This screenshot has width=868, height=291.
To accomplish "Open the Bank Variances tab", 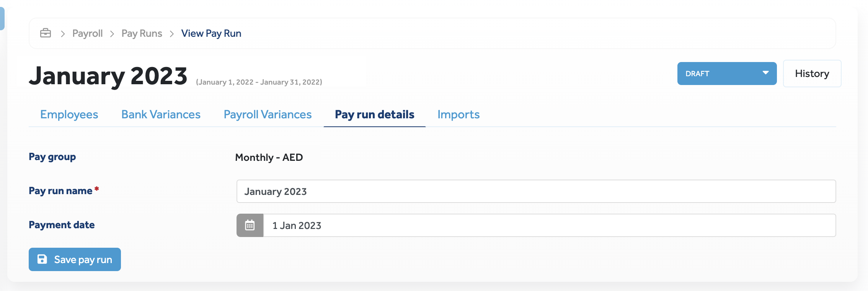I will [161, 114].
